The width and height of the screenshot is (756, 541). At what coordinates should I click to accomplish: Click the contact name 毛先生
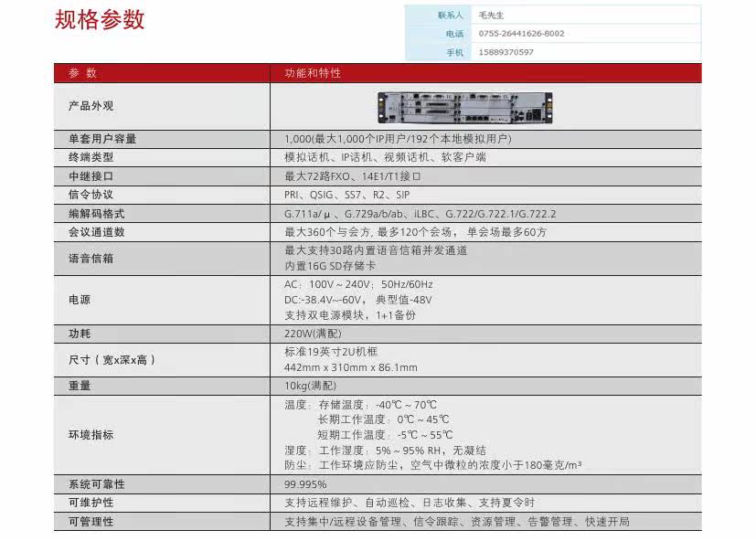tap(491, 16)
